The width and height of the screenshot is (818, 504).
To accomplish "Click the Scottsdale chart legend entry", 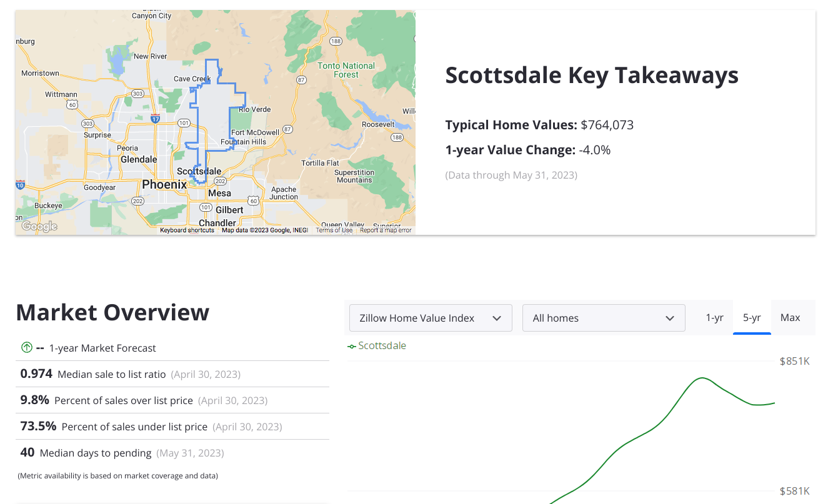I will point(377,345).
